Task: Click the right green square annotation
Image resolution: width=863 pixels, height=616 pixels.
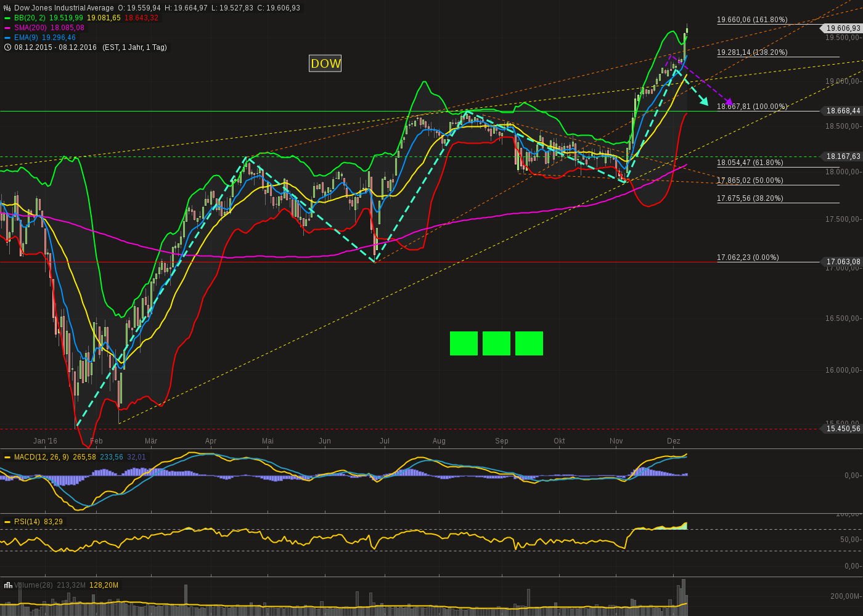Action: (529, 344)
